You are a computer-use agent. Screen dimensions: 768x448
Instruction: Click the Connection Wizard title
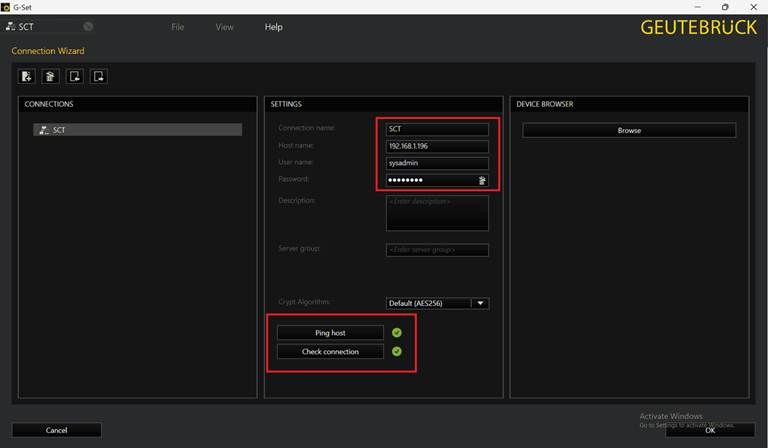point(48,51)
